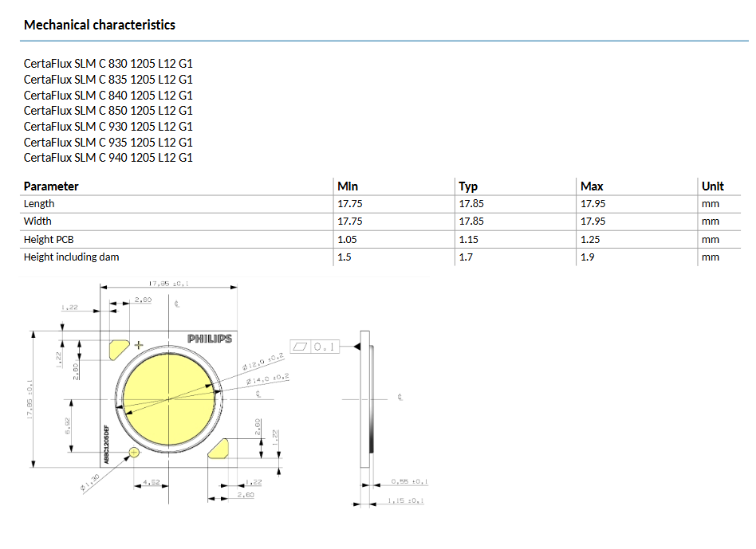This screenshot has height=549, width=756.
Task: Click the Ø12,0 ±0,2 diameter label
Action: (x=263, y=362)
